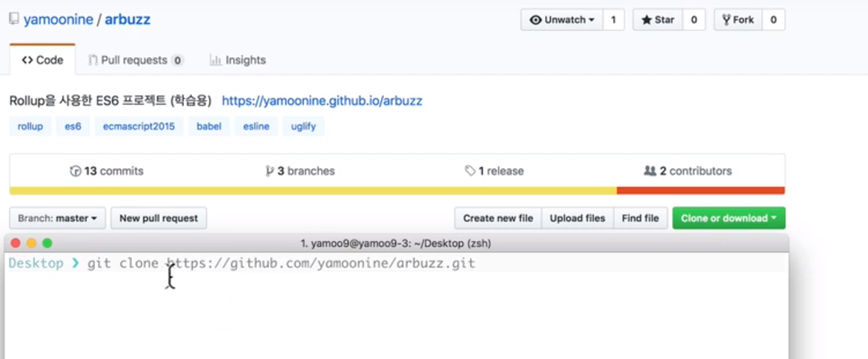The height and width of the screenshot is (359, 868).
Task: Click the New pull request button
Action: pyautogui.click(x=159, y=218)
